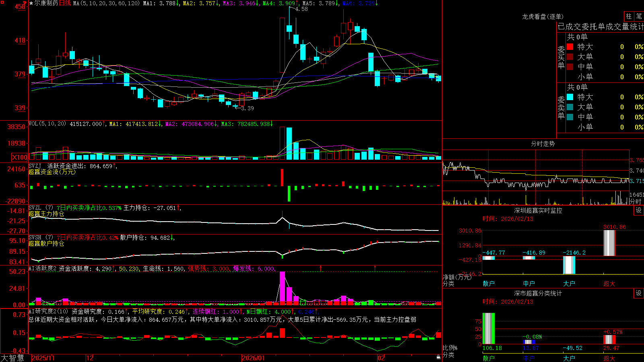Click the 资金研究度: 0.166 value
Screen dimensions: 644x362
click(98, 311)
